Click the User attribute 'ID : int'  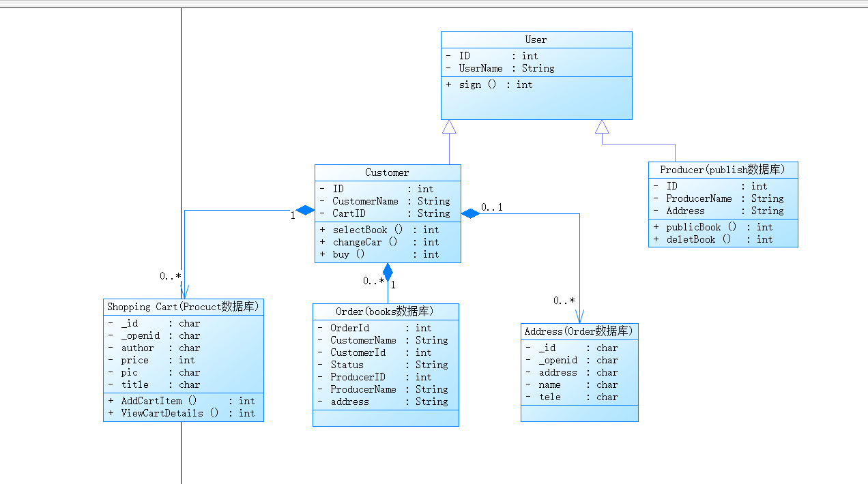click(x=491, y=56)
